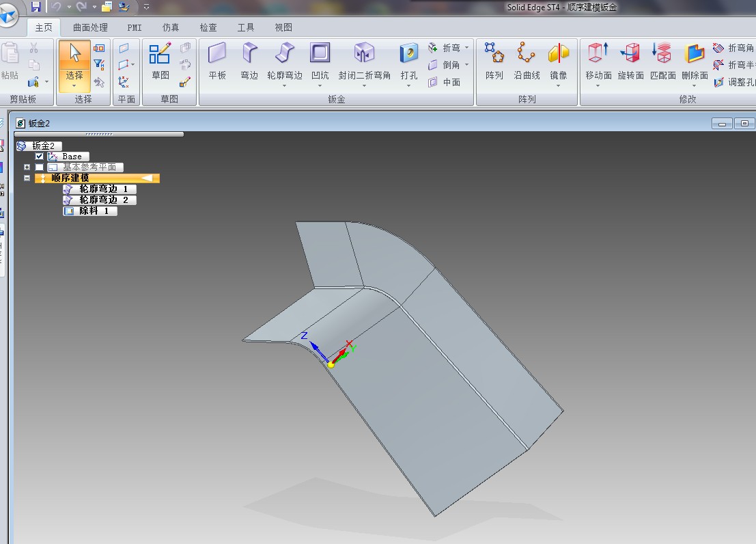
Task: Collapse the 顺序建模 tree node
Action: [27, 178]
